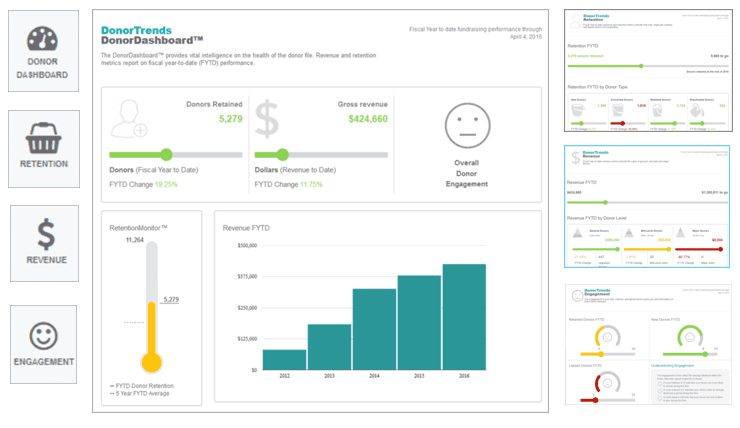The image size is (740, 428).
Task: Open the Engagement smiley face icon
Action: tap(43, 336)
